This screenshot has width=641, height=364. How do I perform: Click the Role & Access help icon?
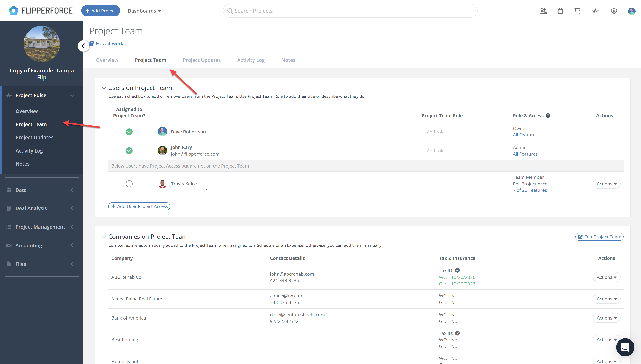click(x=548, y=115)
